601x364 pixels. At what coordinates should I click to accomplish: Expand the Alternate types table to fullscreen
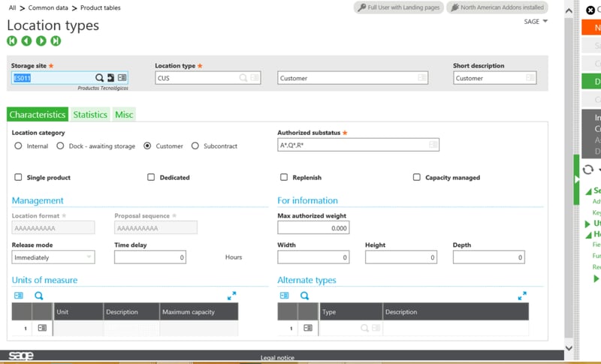click(522, 296)
